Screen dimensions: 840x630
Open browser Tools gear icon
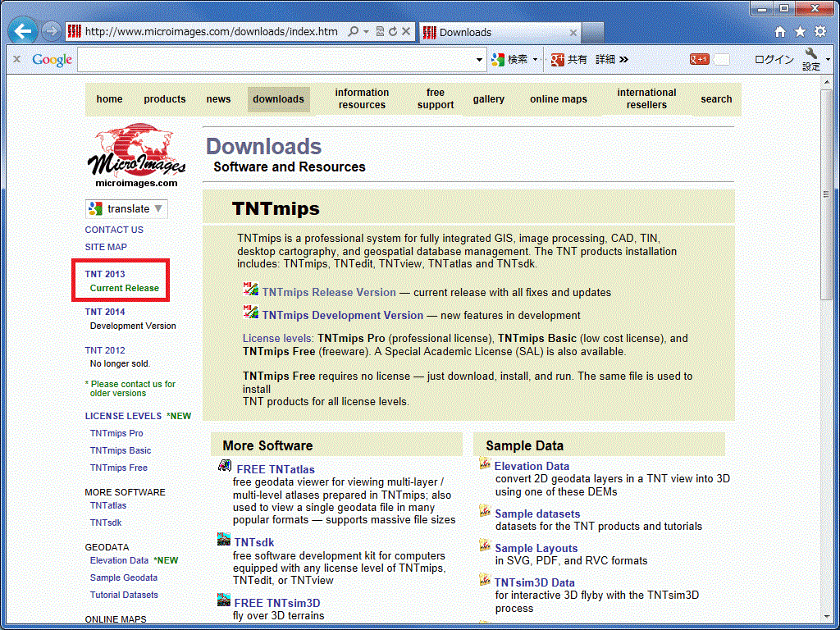tap(820, 32)
